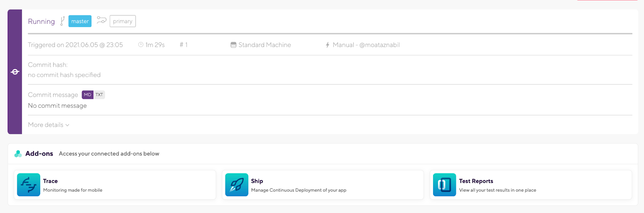Click the lightning bolt trigger icon

(328, 45)
